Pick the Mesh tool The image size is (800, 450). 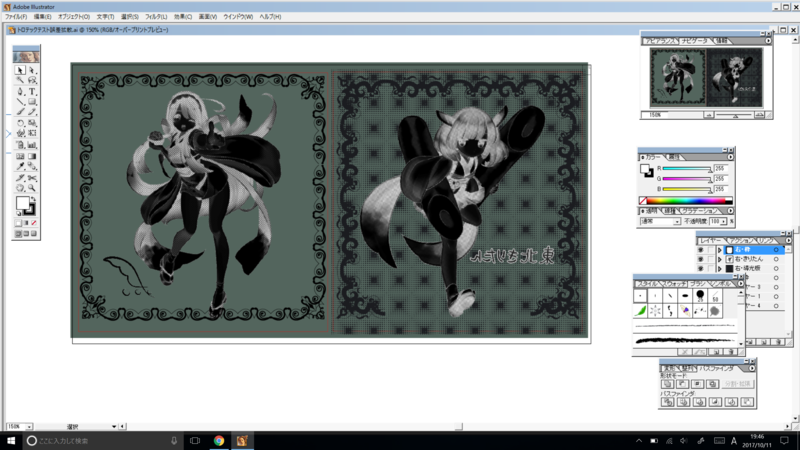click(x=20, y=156)
